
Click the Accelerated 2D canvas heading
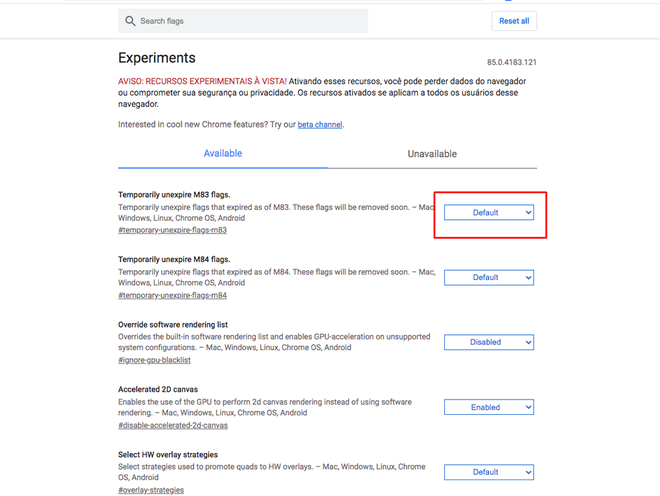coord(158,389)
